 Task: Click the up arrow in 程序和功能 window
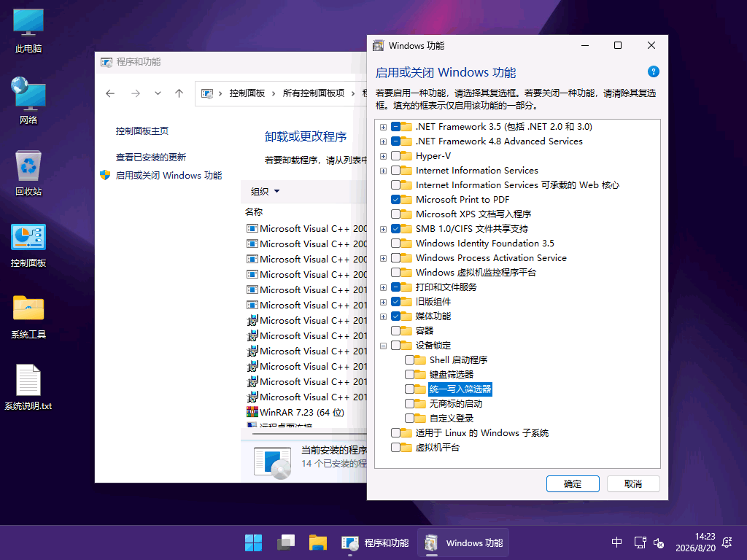pyautogui.click(x=179, y=93)
